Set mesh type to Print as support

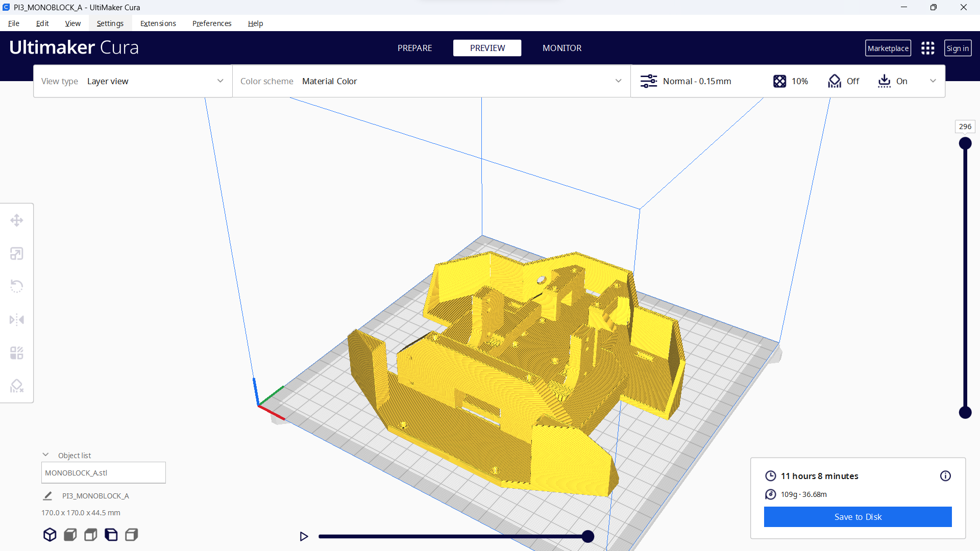click(70, 535)
